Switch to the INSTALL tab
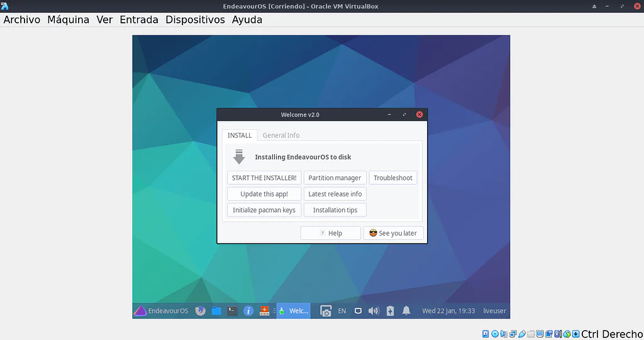Viewport: 644px width, 340px height. 240,135
